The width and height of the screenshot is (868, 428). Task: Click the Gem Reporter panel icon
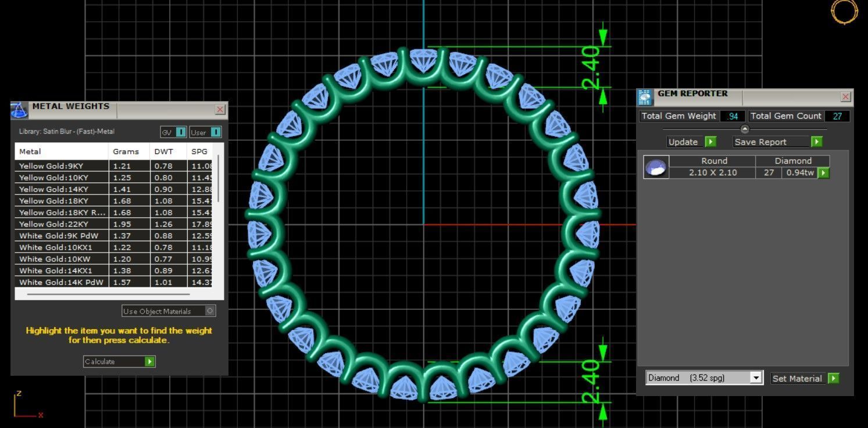(x=645, y=97)
